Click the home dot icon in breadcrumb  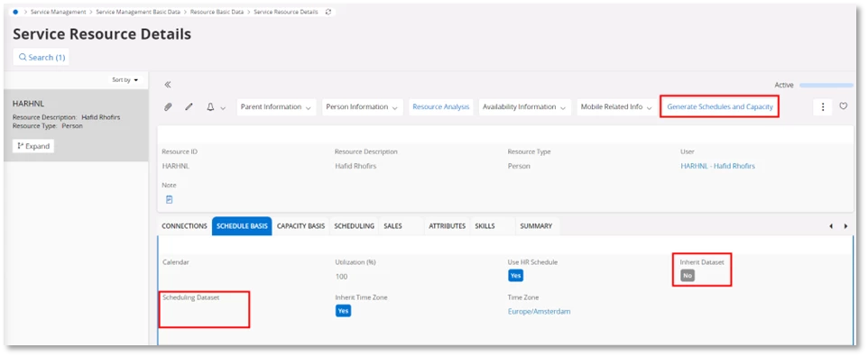pyautogui.click(x=15, y=12)
